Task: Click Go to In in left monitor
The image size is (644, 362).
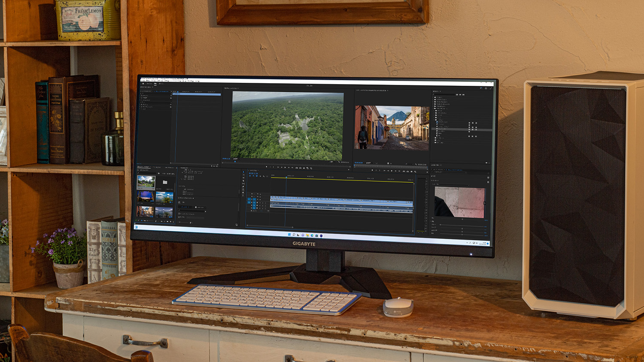Action: [278, 167]
